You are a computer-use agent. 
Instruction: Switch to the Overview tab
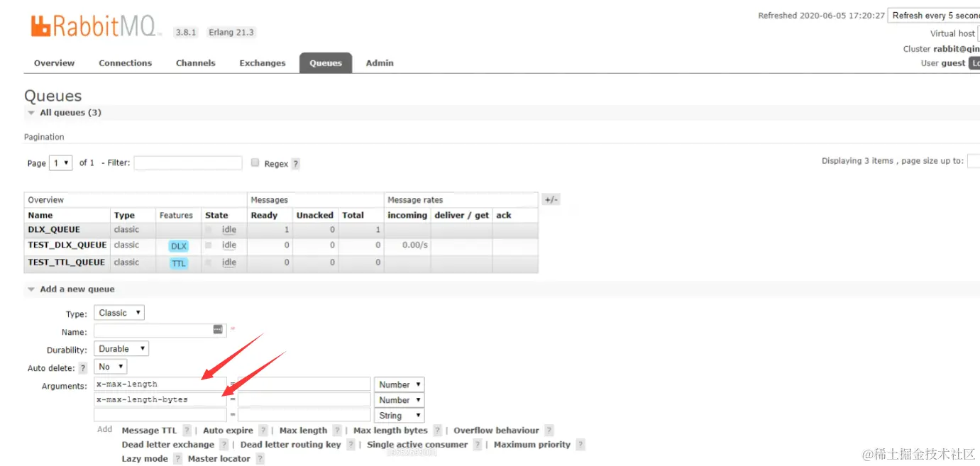[x=54, y=63]
